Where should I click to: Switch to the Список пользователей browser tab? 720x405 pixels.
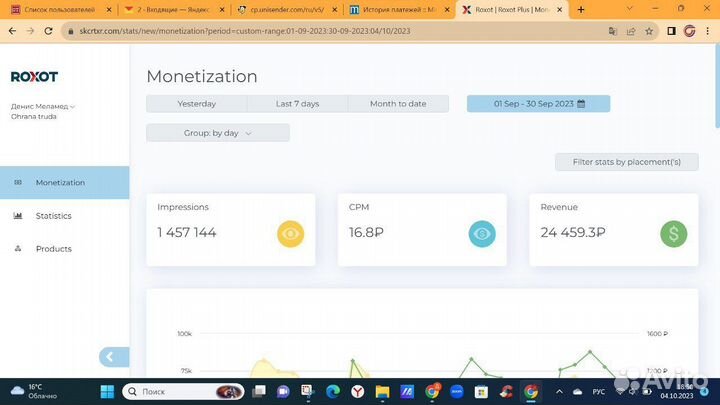tap(59, 10)
